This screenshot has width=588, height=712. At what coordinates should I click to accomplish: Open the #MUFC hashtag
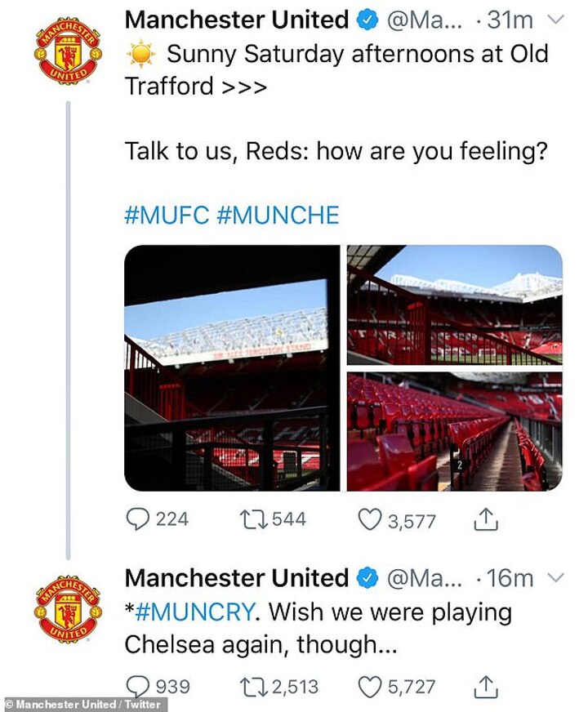point(167,216)
